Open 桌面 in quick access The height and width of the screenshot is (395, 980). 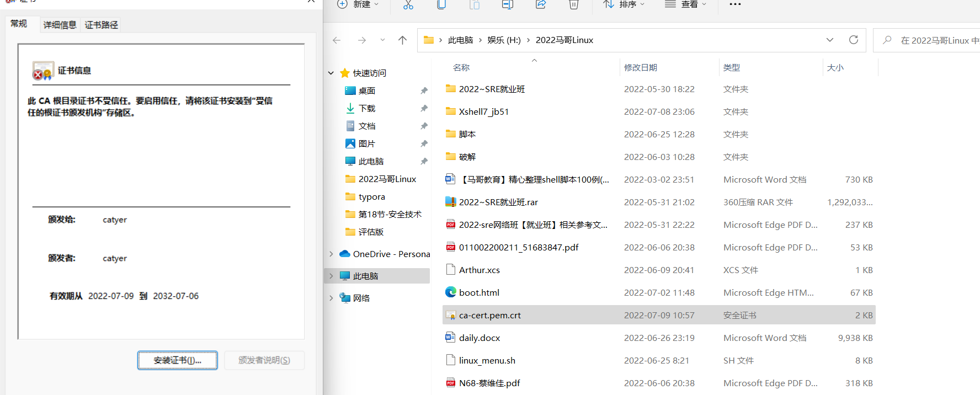point(366,90)
